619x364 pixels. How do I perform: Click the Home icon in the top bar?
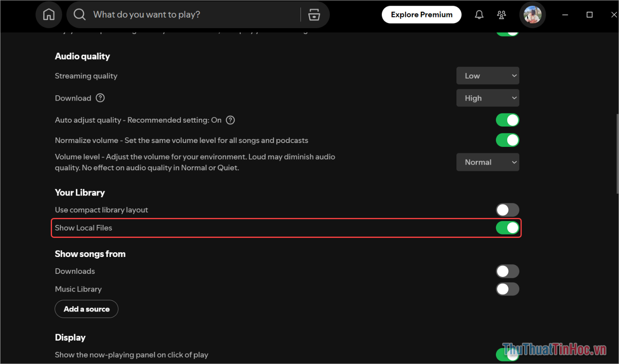[49, 14]
